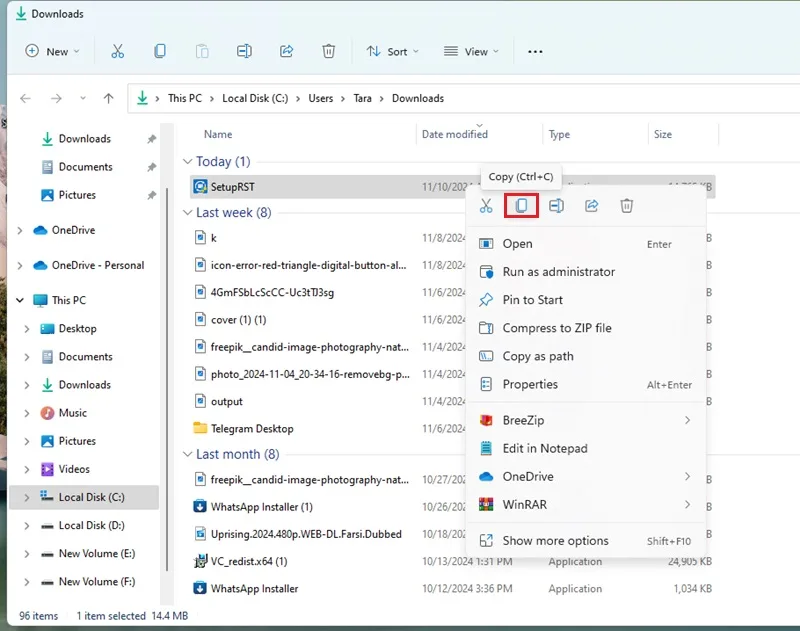Click the Share icon in the top toolbar
Screen dimensions: 800x631
(x=286, y=51)
